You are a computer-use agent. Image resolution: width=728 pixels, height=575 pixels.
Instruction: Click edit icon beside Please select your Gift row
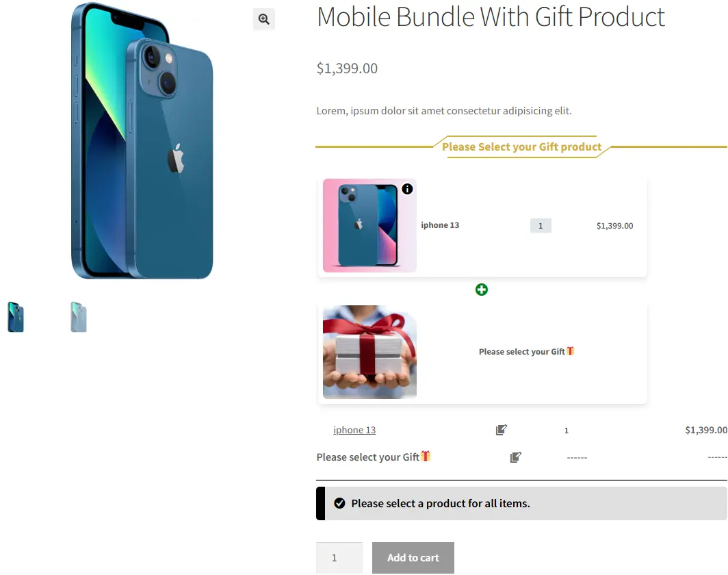pyautogui.click(x=515, y=457)
